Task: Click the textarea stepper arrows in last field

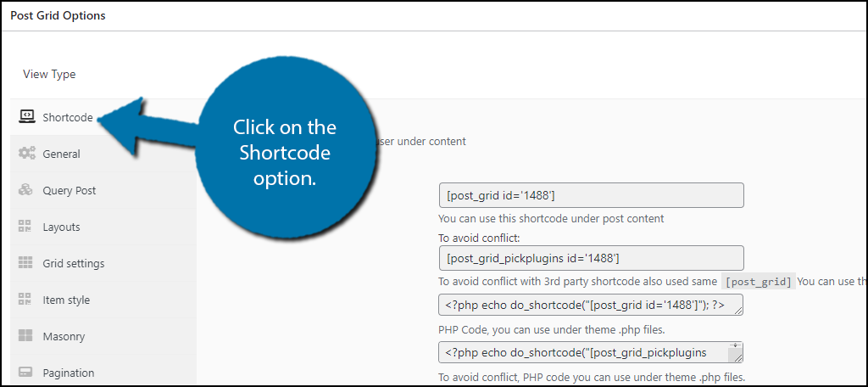Action: [x=735, y=346]
